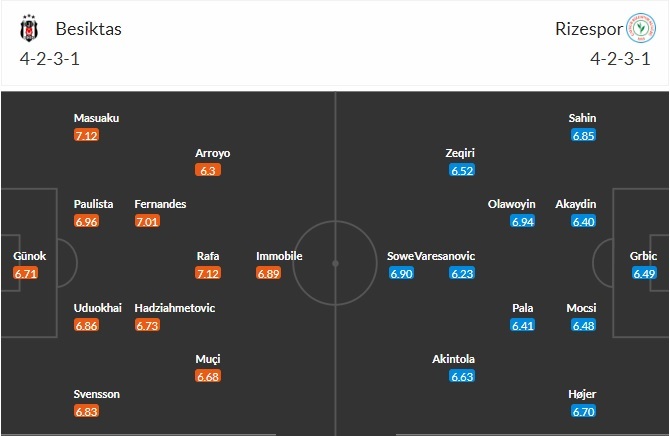Select Sahin's 6.85 rating badge
The height and width of the screenshot is (436, 670).
tap(583, 135)
